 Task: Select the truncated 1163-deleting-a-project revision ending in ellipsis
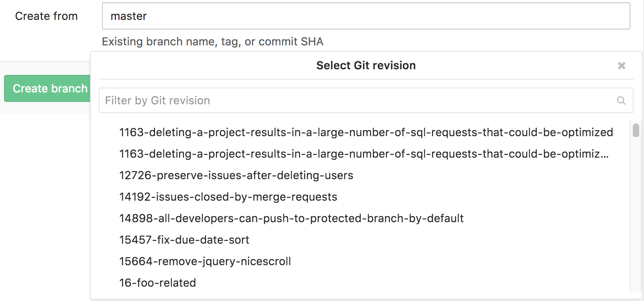pos(363,154)
